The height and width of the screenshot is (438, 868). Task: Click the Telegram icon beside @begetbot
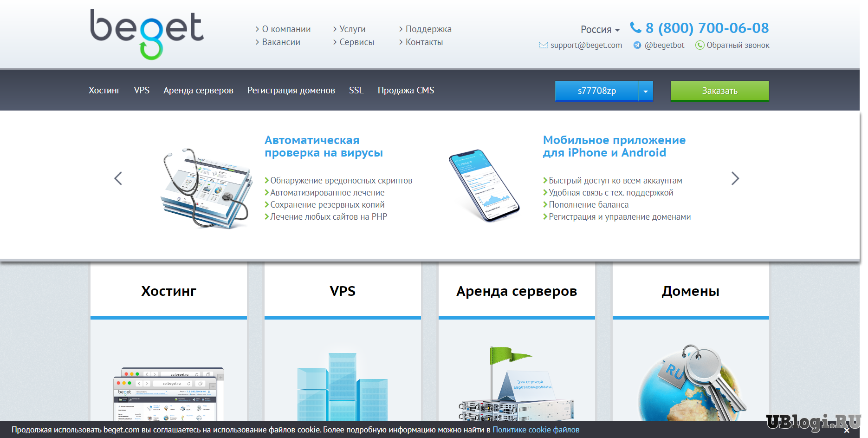[637, 45]
